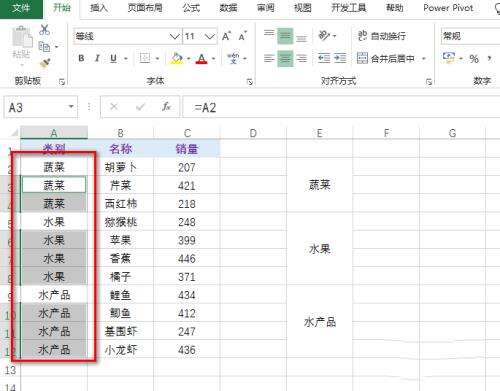Switch to Formulas (公式) tab
The height and width of the screenshot is (391, 500).
point(191,8)
